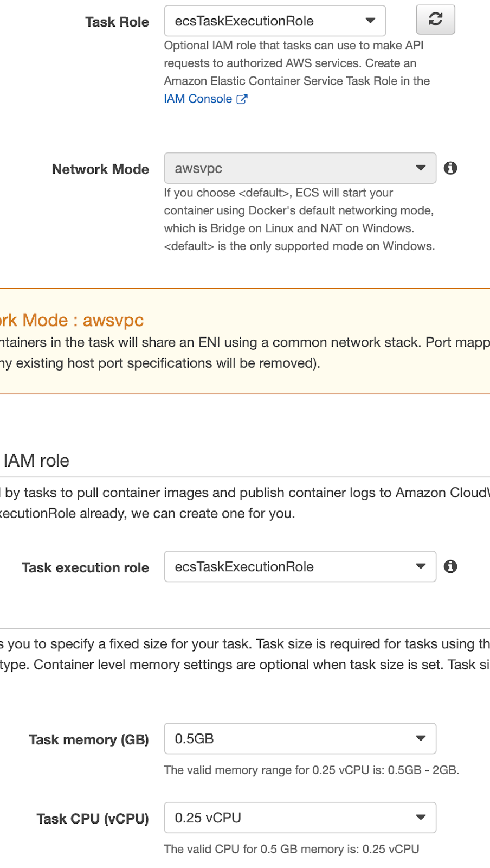
Task: Click the valid memory range hint text
Action: click(311, 770)
